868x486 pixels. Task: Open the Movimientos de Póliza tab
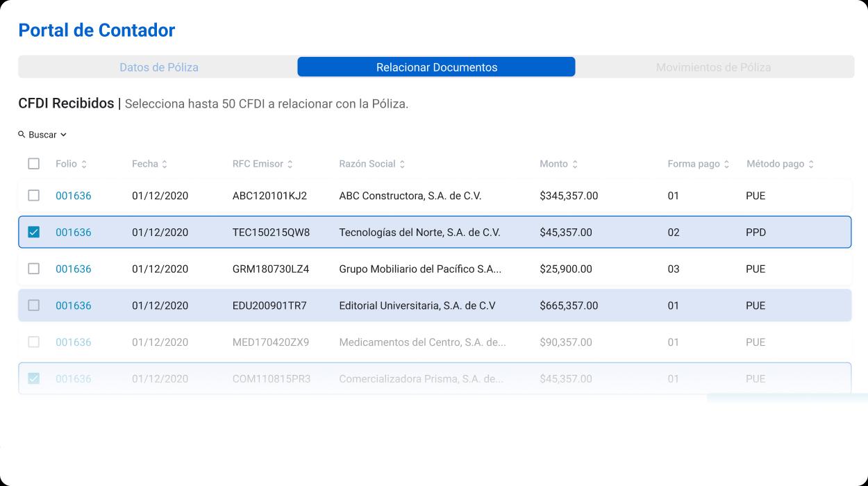click(x=713, y=67)
